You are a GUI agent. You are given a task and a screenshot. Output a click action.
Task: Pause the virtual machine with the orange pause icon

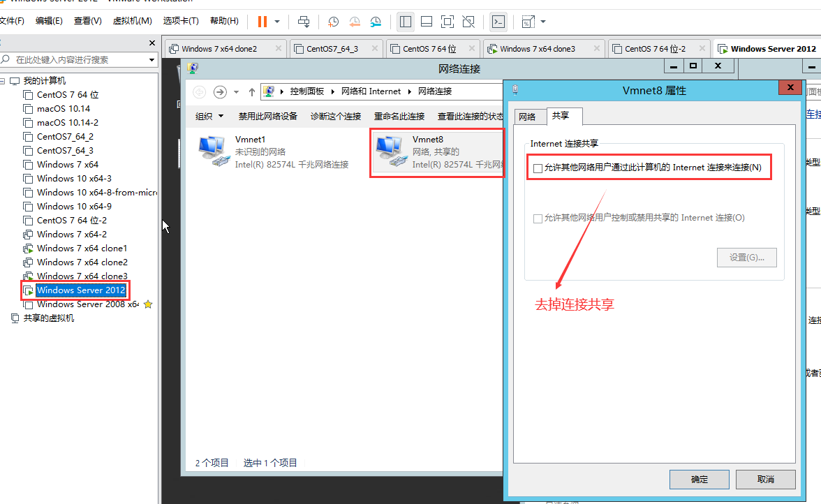(x=262, y=22)
